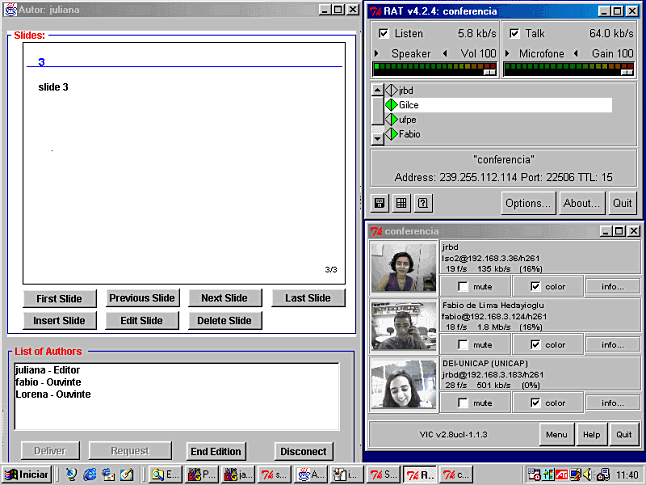Click the green diamond icon next to ufpe
The width and height of the screenshot is (646, 485).
pyautogui.click(x=391, y=119)
